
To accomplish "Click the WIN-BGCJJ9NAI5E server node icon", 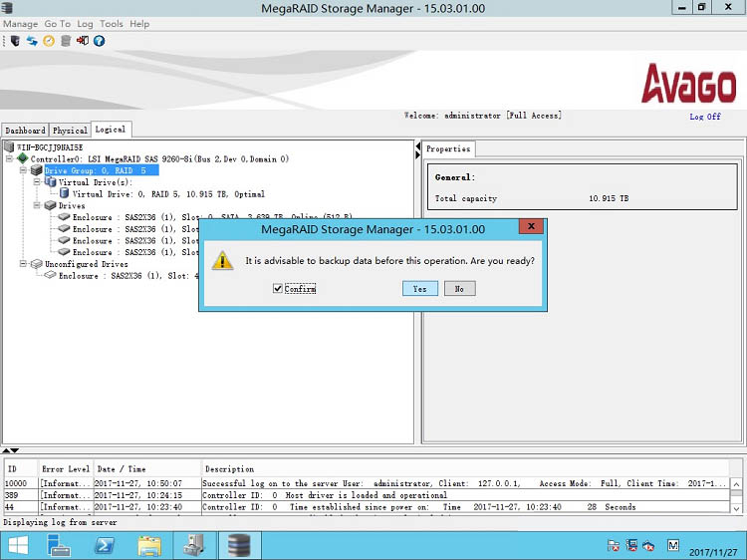I will [9, 146].
